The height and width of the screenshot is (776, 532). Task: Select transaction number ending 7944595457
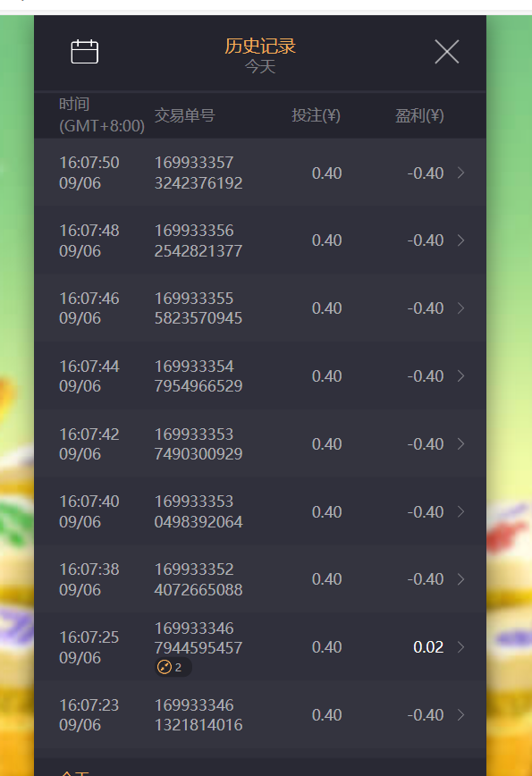click(x=198, y=638)
